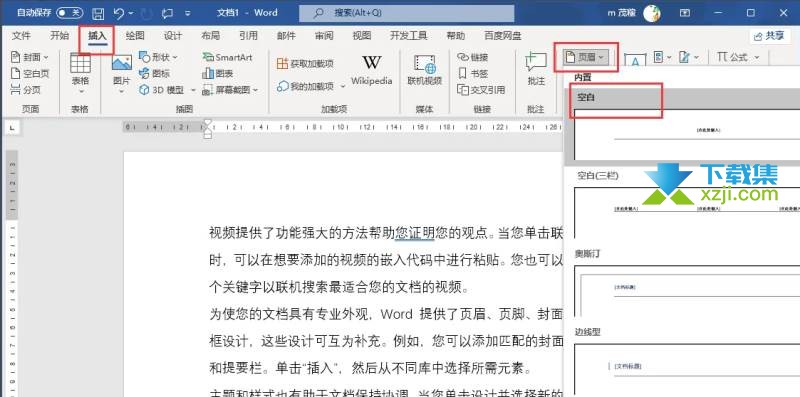Insert a 空白页 blank page
This screenshot has height=397, width=800.
point(30,73)
